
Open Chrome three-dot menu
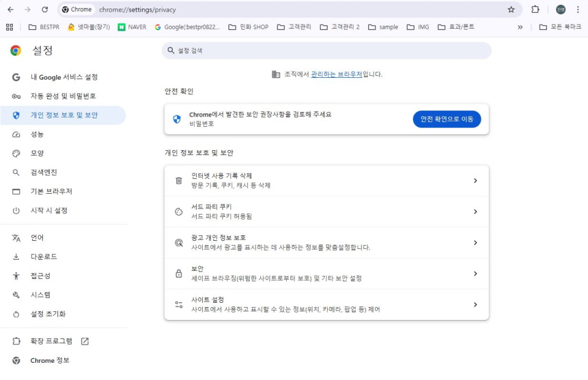click(x=578, y=10)
